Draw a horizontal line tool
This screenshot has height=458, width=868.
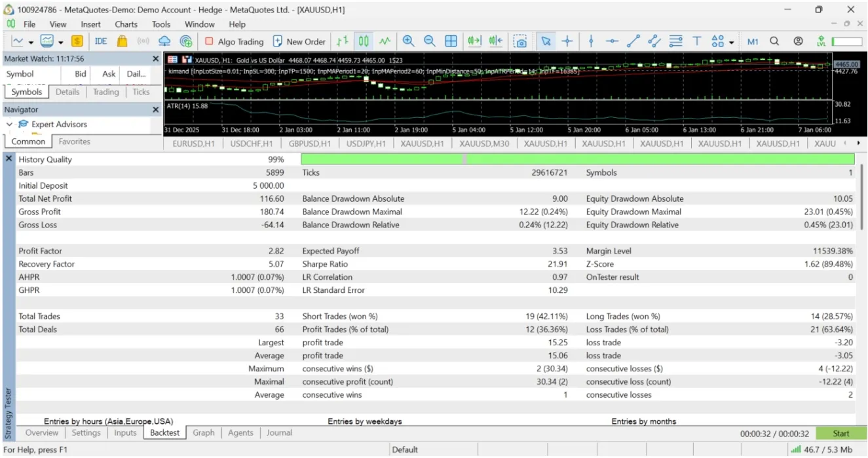click(x=612, y=41)
